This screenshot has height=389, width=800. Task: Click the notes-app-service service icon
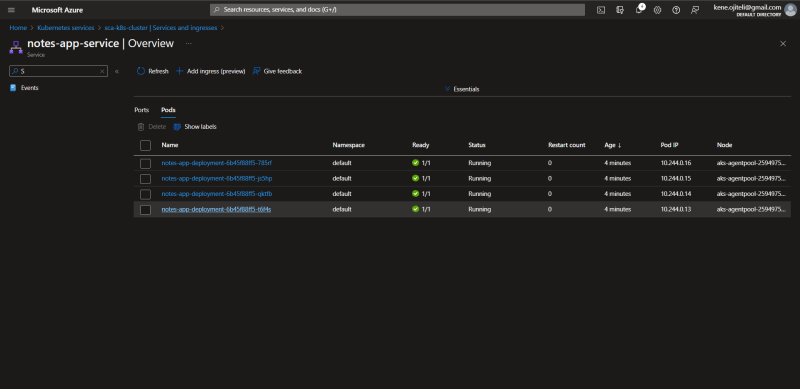coord(16,47)
